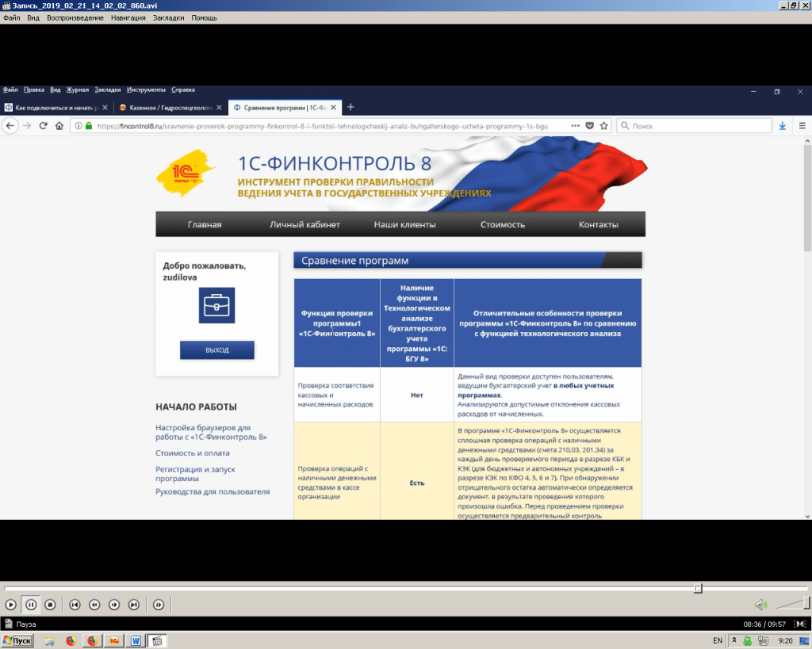Screen dimensions: 812x649
Task: Step one frame forward in the player
Action: coord(159,605)
